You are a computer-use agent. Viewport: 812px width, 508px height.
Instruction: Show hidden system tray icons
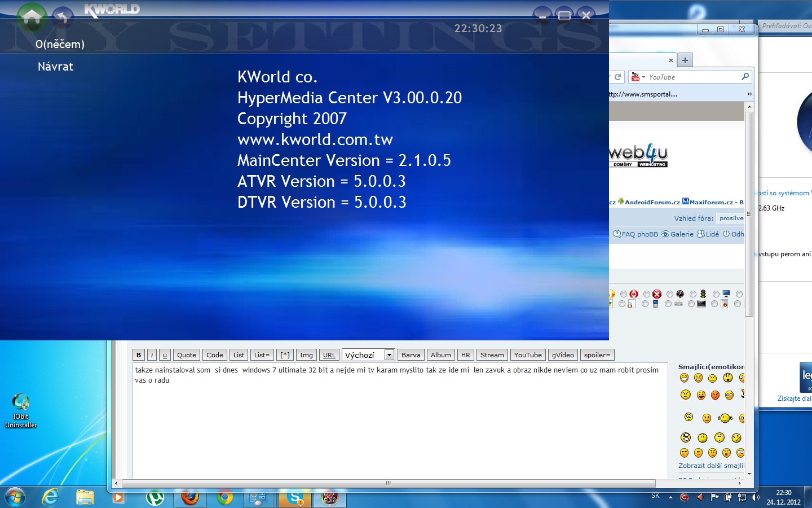670,497
